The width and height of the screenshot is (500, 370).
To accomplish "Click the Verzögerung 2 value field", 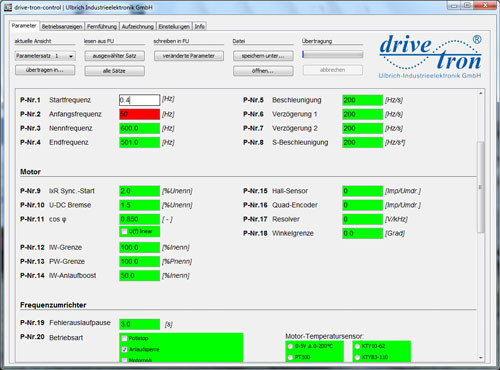I will click(x=362, y=128).
